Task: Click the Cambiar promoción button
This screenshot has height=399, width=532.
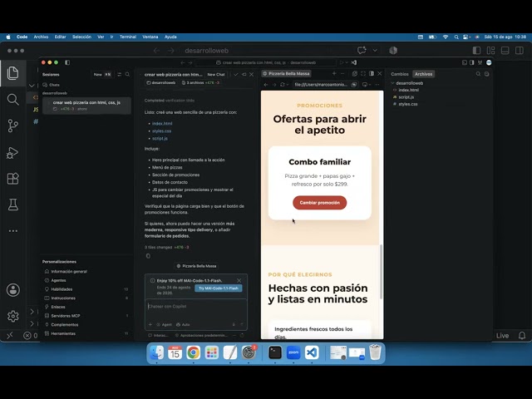Action: 319,203
